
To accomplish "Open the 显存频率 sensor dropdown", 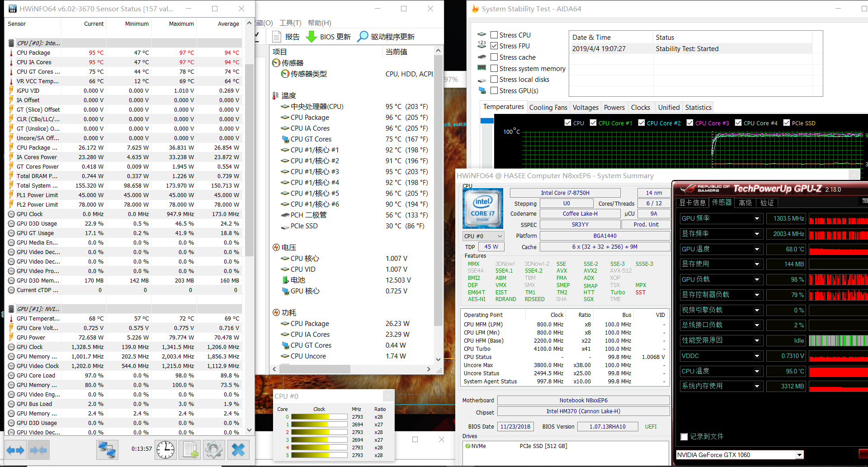I will pyautogui.click(x=757, y=234).
